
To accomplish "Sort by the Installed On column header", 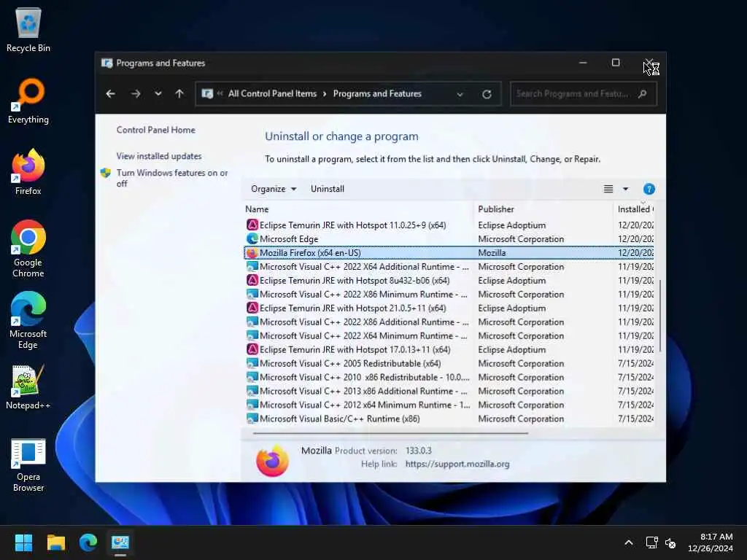I will tap(635, 209).
